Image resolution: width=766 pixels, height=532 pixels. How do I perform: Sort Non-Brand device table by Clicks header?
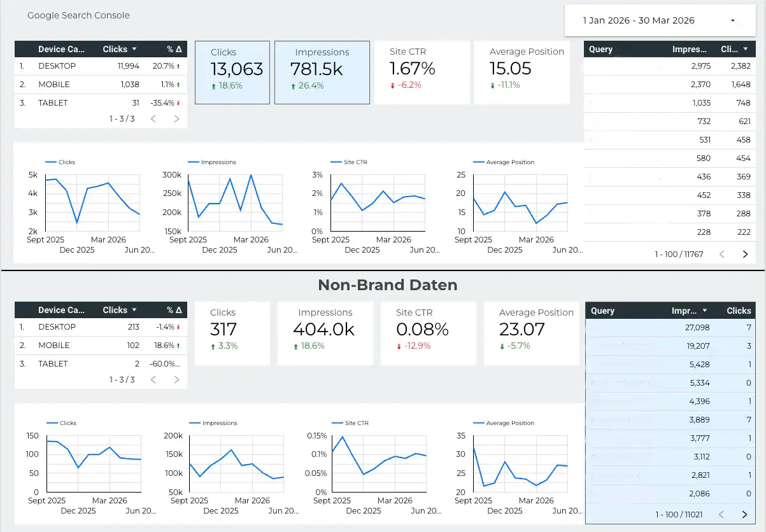point(120,310)
